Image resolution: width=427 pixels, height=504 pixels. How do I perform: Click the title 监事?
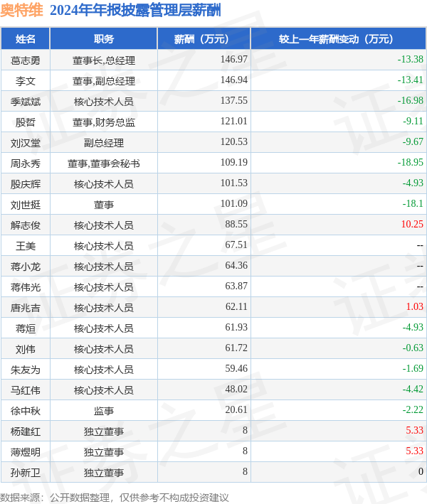tap(104, 411)
